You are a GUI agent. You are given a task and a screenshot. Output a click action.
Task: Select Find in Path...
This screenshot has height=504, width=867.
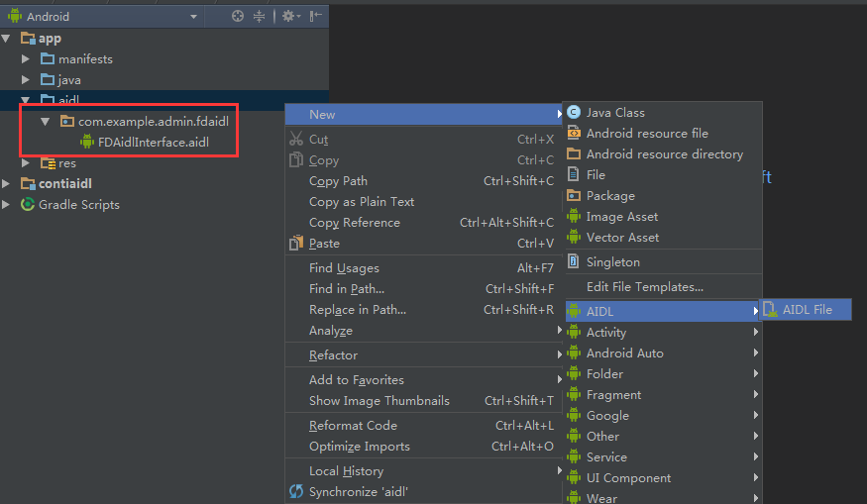tap(423, 288)
